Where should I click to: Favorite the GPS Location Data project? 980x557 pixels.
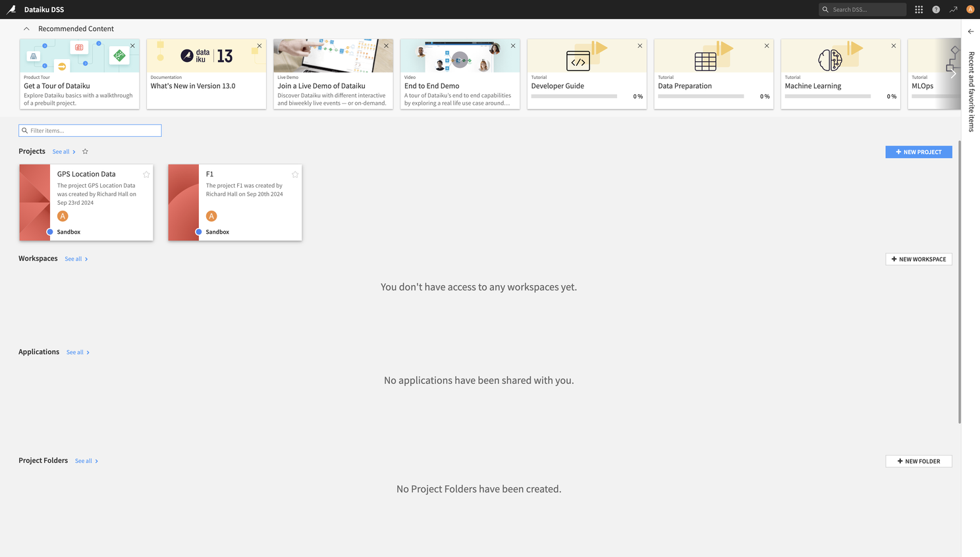[x=146, y=174]
